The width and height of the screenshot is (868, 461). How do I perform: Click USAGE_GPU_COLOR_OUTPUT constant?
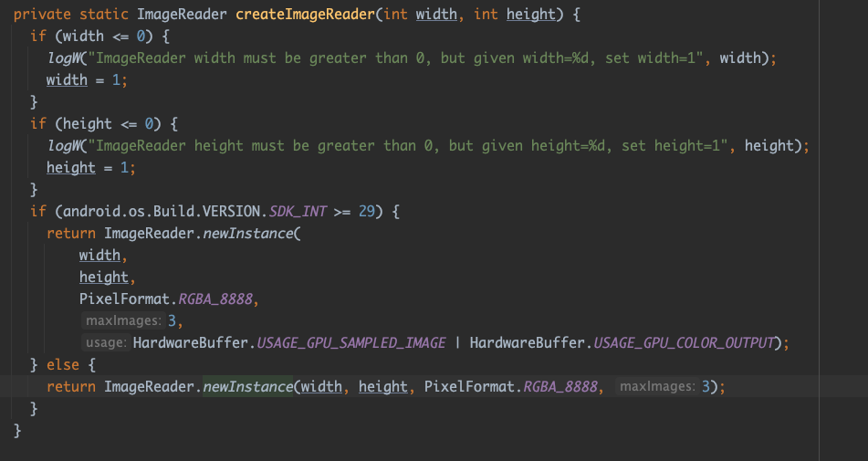click(x=684, y=342)
